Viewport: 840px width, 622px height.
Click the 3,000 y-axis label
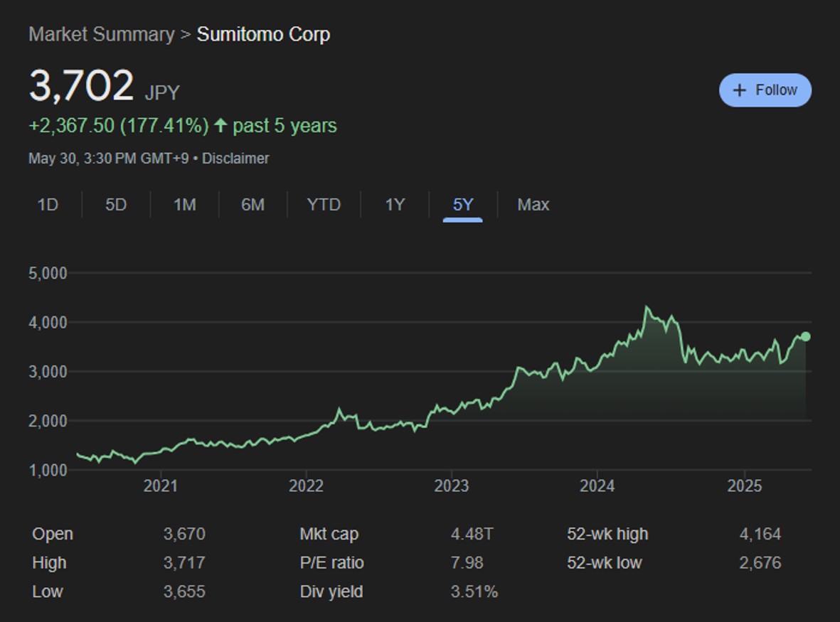pyautogui.click(x=48, y=372)
